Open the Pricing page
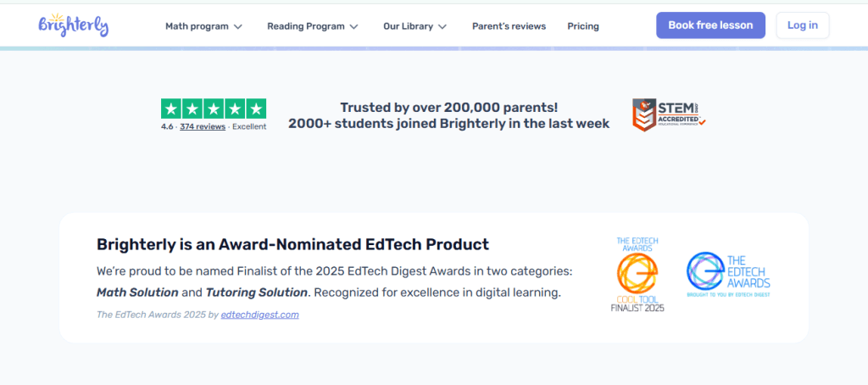The height and width of the screenshot is (385, 868). click(583, 26)
